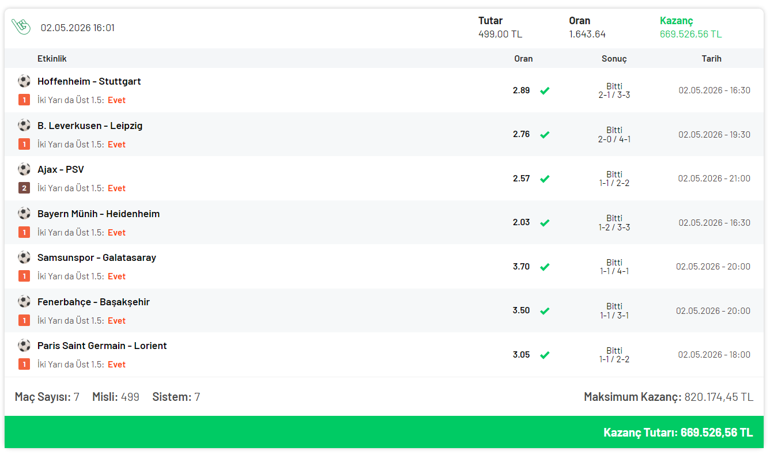Click soccer ball icon for B. Leverkusen - Leipzig
This screenshot has height=455, width=770.
(24, 125)
